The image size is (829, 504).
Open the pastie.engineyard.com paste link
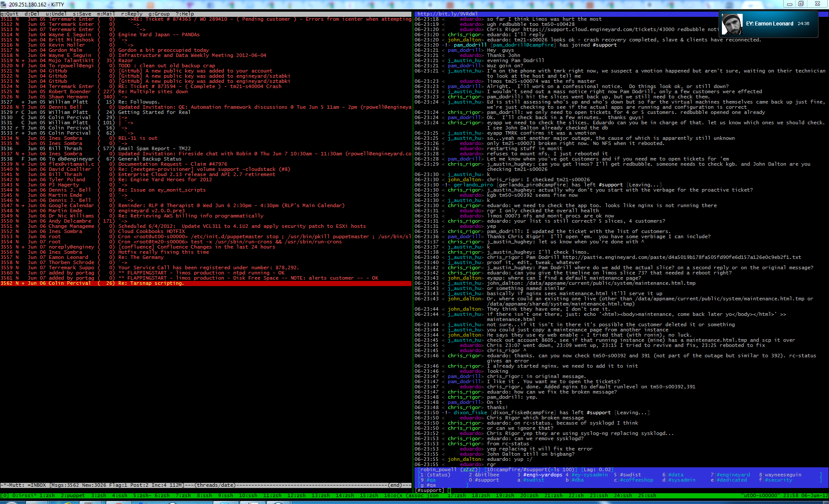tap(682, 257)
